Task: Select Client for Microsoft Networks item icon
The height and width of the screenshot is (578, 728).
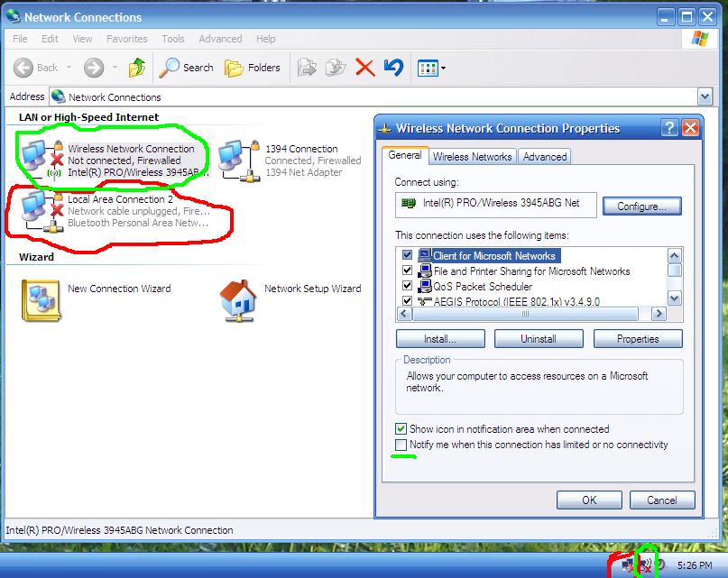Action: [x=424, y=255]
